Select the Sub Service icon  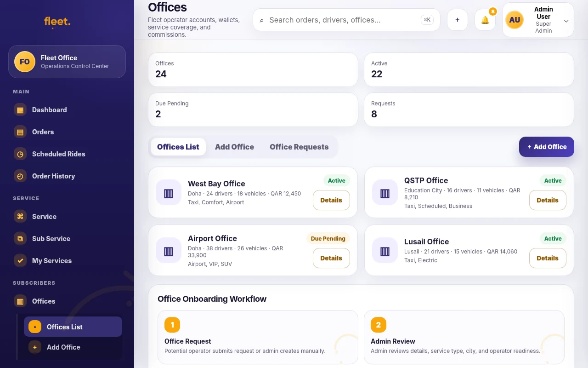(x=20, y=239)
